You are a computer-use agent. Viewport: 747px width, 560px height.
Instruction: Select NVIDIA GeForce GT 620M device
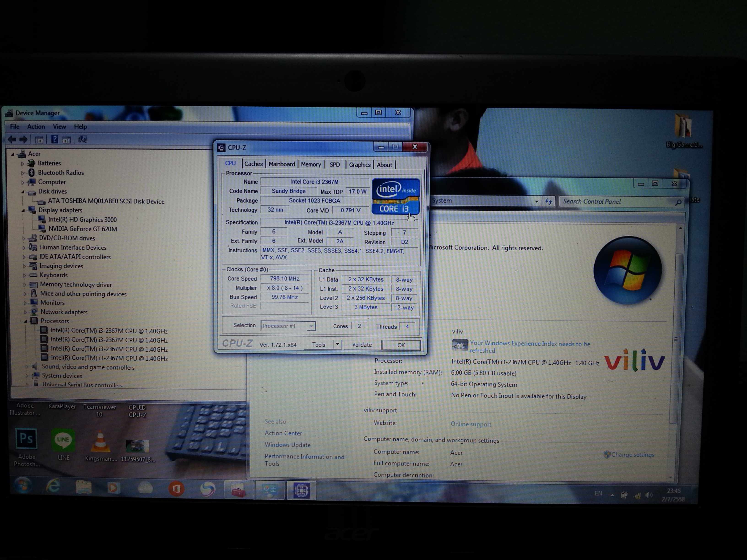[x=83, y=229]
